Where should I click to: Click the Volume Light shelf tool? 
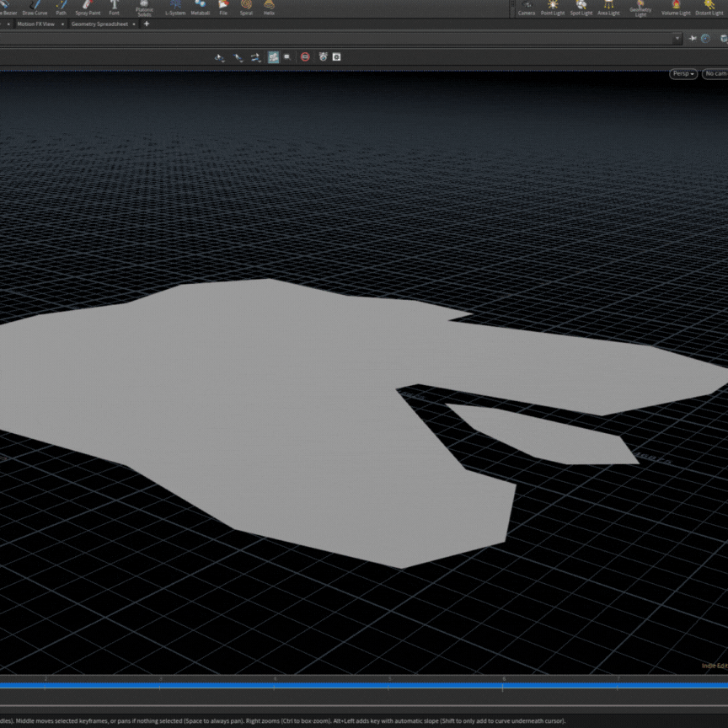[x=675, y=8]
